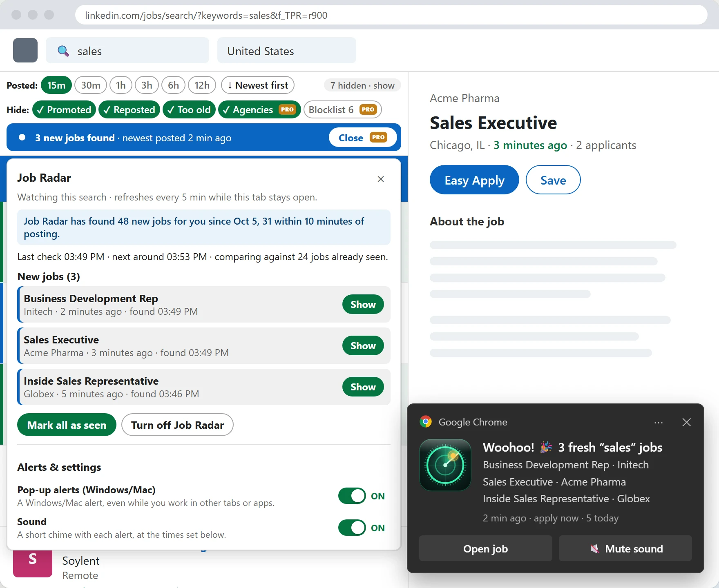This screenshot has height=588, width=719.
Task: Click Open job in the notification
Action: [485, 548]
